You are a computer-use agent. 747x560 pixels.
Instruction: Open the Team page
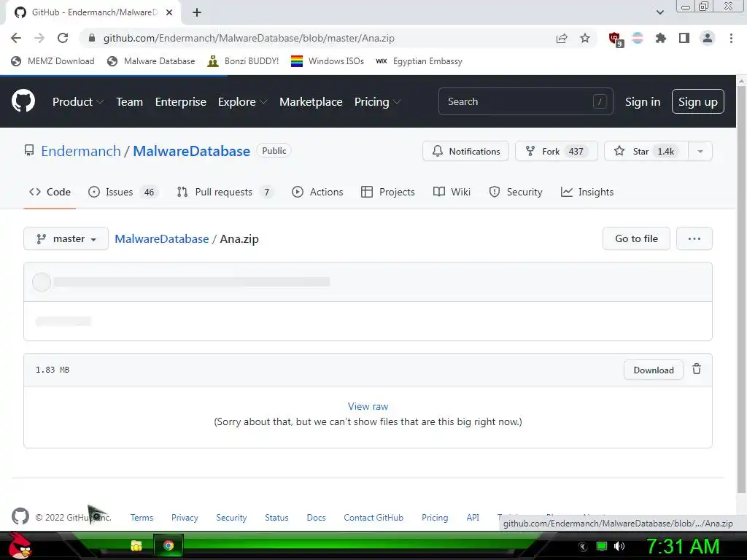(x=130, y=101)
